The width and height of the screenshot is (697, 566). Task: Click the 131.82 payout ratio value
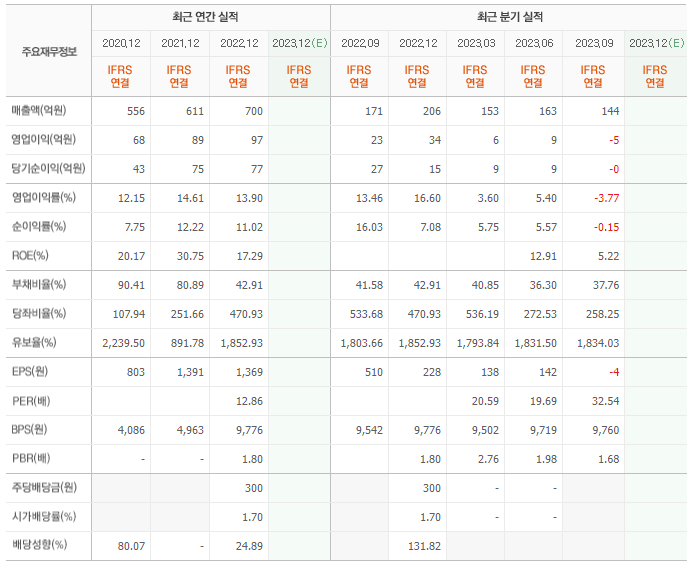click(x=425, y=546)
